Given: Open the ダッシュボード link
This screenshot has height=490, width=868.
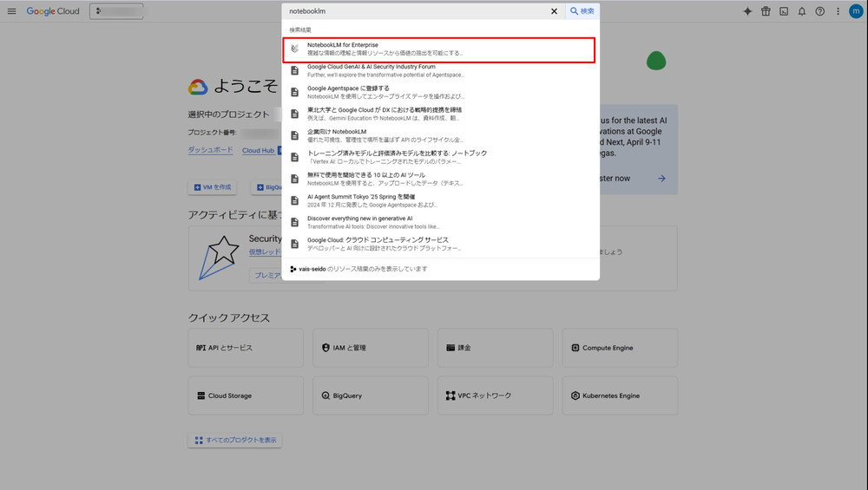Looking at the screenshot, I should pos(210,150).
